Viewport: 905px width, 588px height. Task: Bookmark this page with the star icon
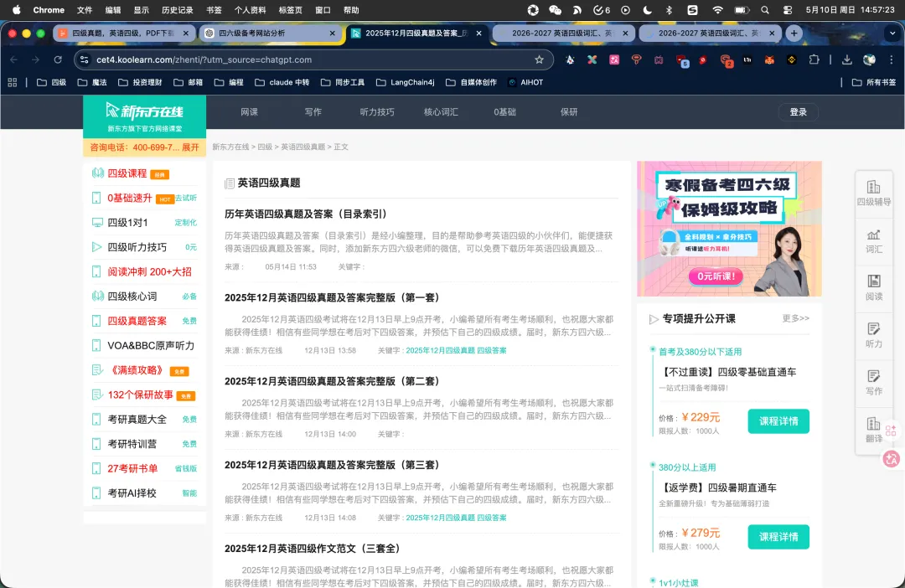(539, 59)
